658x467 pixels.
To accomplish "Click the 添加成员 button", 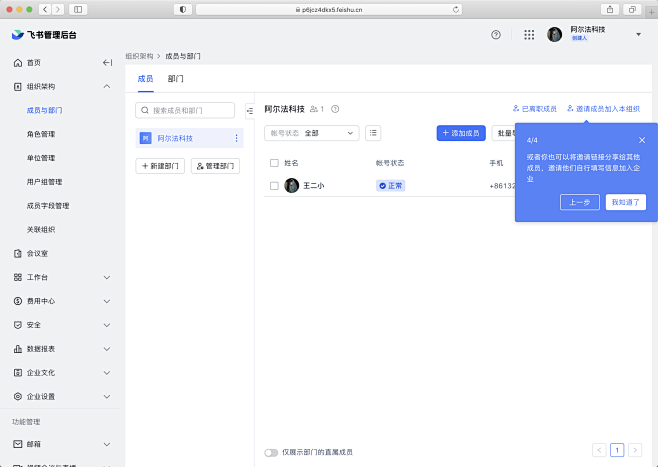I will point(461,133).
